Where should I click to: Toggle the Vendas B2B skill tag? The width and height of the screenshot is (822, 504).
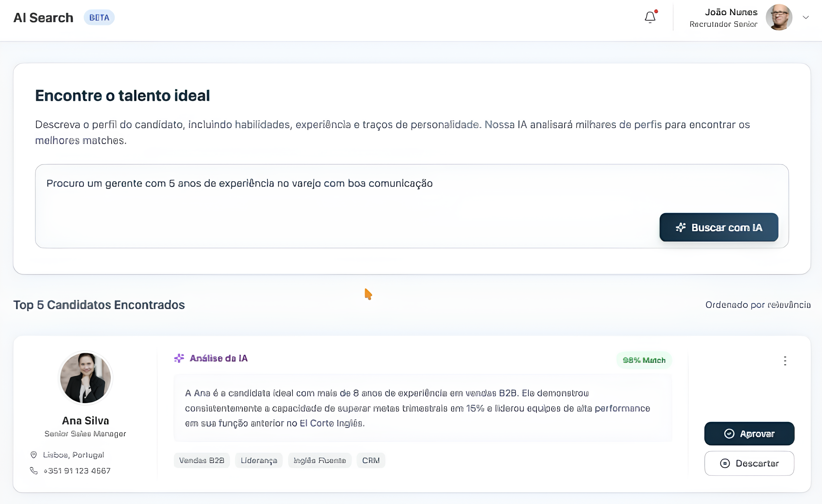click(201, 460)
